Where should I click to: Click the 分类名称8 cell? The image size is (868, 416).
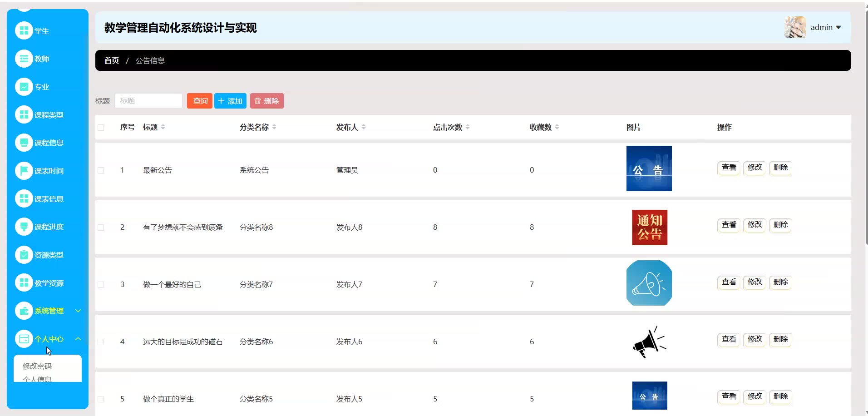[256, 228]
